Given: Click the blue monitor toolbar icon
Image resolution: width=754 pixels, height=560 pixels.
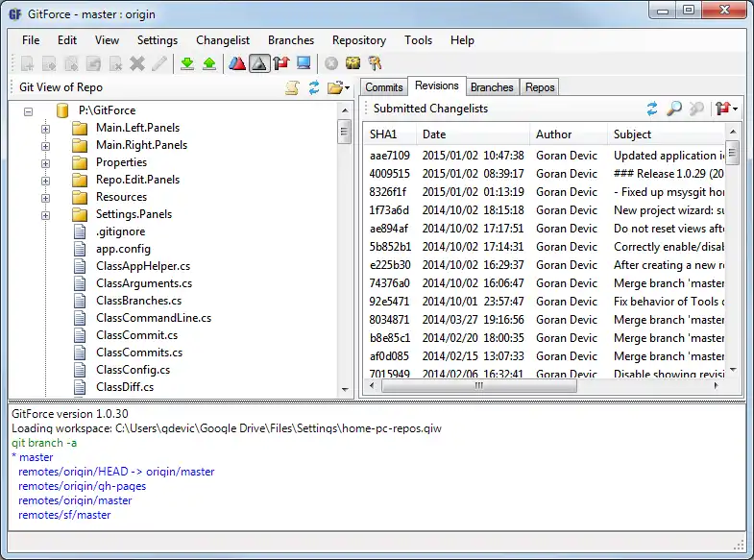Looking at the screenshot, I should point(304,63).
